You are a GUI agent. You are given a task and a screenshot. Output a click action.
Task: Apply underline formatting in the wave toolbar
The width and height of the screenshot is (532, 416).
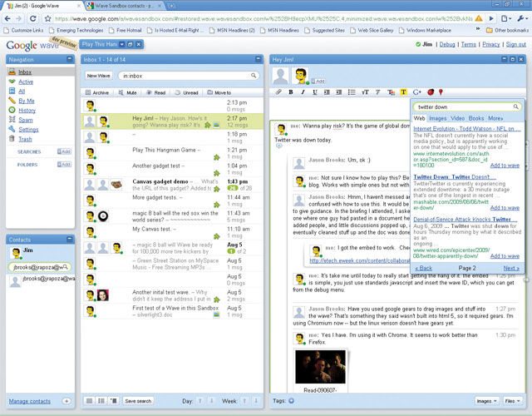[315, 92]
